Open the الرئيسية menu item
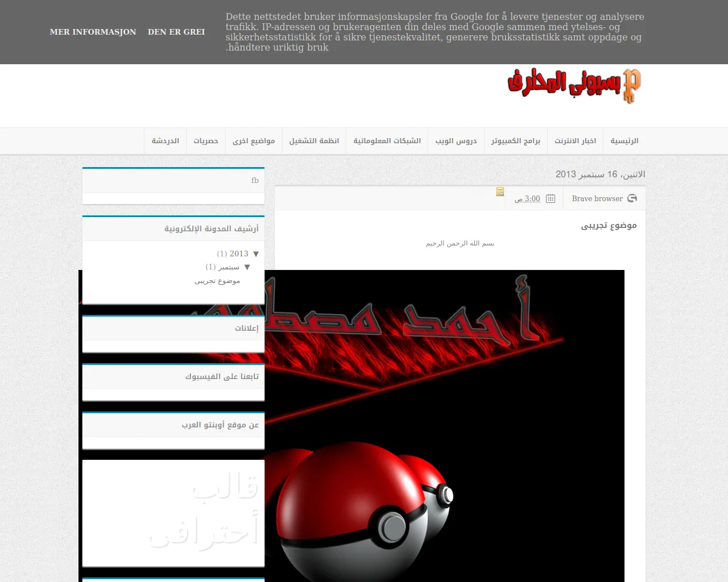Screen dimensions: 728x582 point(624,141)
